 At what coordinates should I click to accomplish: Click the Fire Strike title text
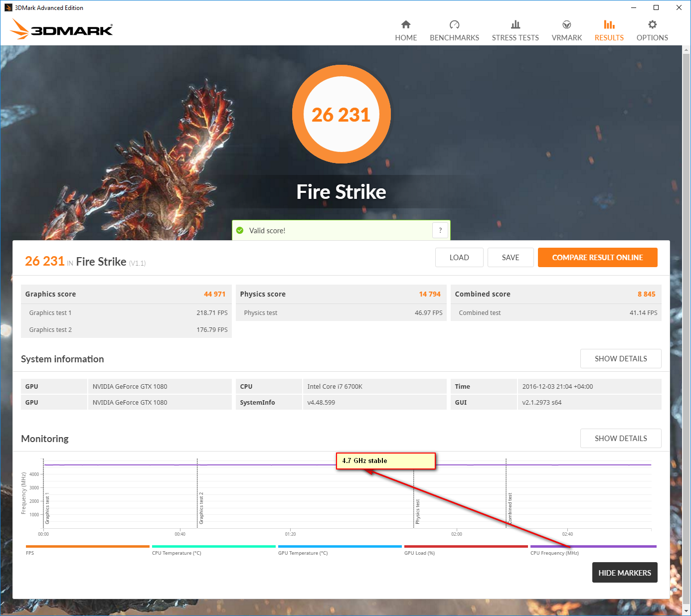pyautogui.click(x=342, y=192)
